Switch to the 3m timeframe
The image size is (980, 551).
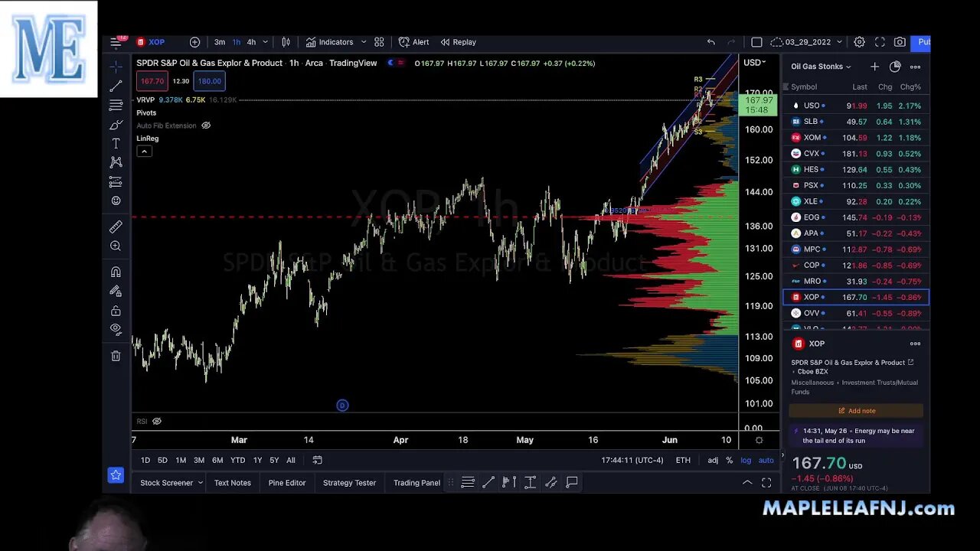tap(220, 42)
